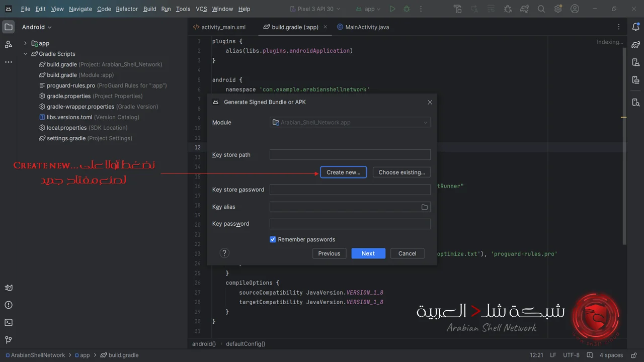This screenshot has height=362, width=644.
Task: Open the File menu
Action: [x=25, y=9]
